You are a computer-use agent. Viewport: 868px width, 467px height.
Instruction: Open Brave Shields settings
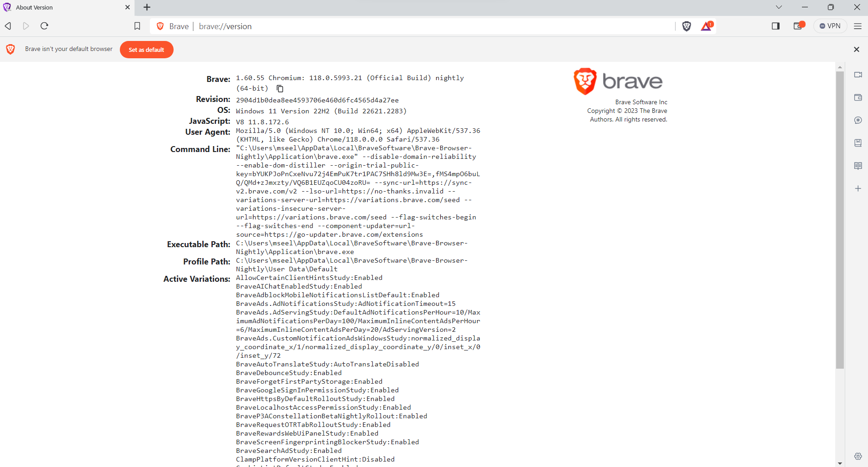(x=686, y=26)
